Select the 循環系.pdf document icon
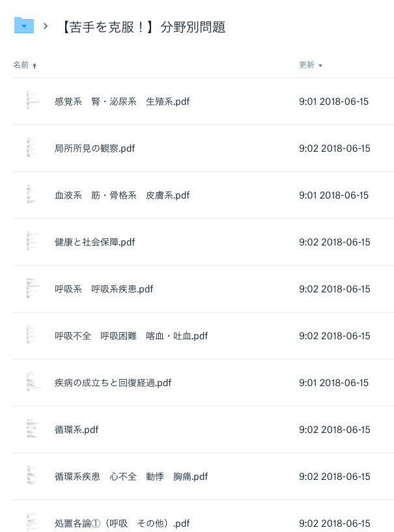 (33, 429)
